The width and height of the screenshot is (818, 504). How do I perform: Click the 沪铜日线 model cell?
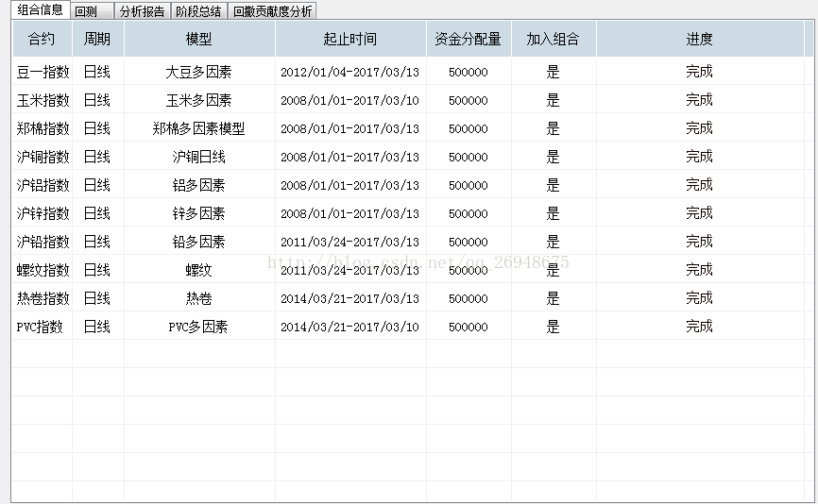click(198, 157)
